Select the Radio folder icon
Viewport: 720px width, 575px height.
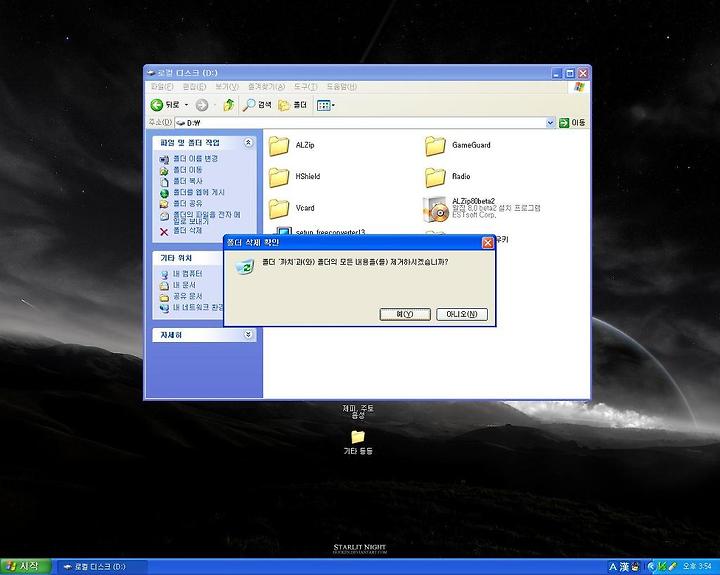point(435,177)
